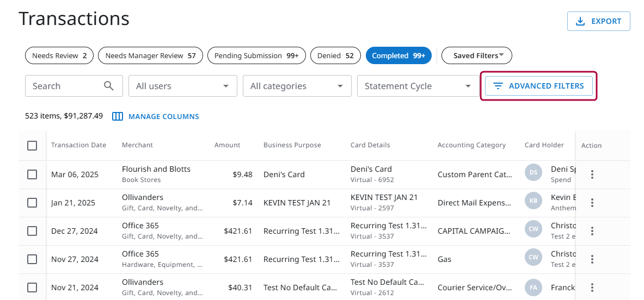
Task: Click the Manage Columns icon
Action: coord(118,116)
